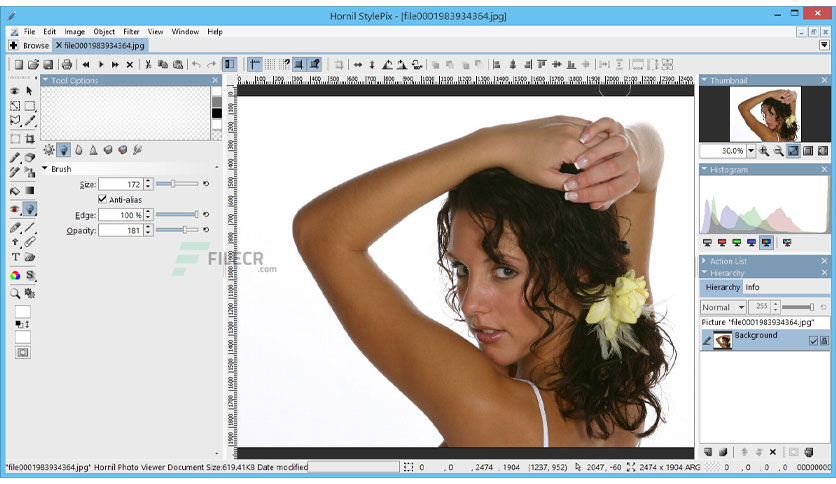Toggle the Anti-alias checkbox
This screenshot has height=484, width=836.
[x=102, y=199]
